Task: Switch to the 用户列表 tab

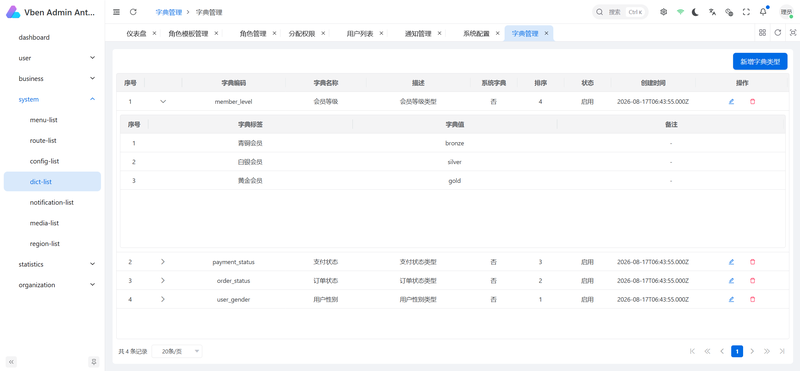Action: (360, 34)
